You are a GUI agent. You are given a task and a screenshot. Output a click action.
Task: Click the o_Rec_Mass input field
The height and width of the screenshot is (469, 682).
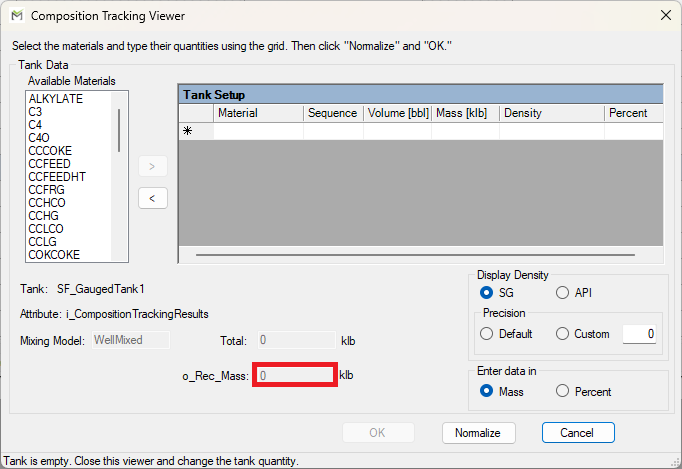pyautogui.click(x=294, y=376)
